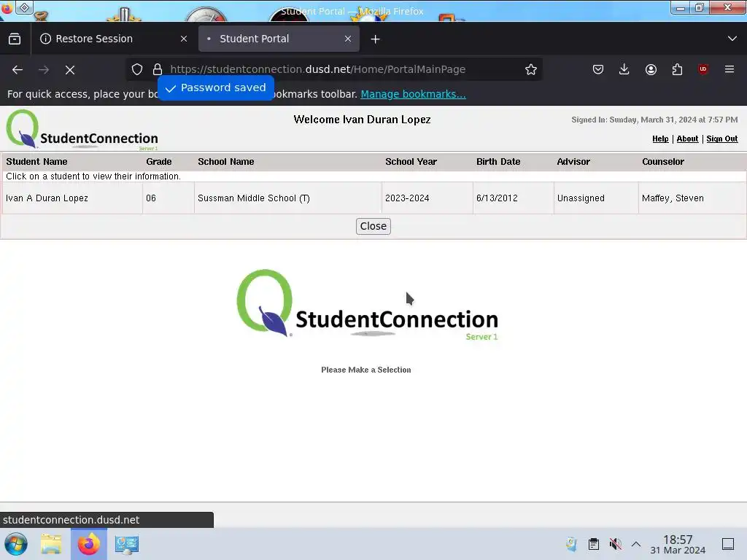Click the muted volume tray icon
Image resolution: width=747 pixels, height=560 pixels.
[x=615, y=544]
